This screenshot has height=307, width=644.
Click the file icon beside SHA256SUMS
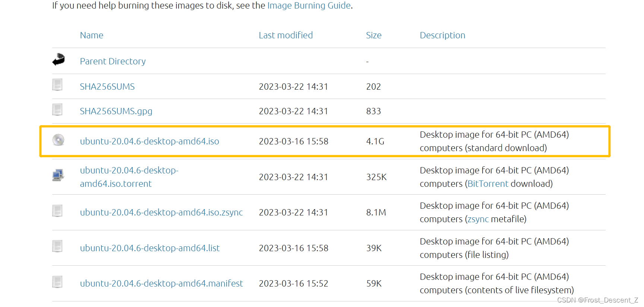tap(57, 85)
